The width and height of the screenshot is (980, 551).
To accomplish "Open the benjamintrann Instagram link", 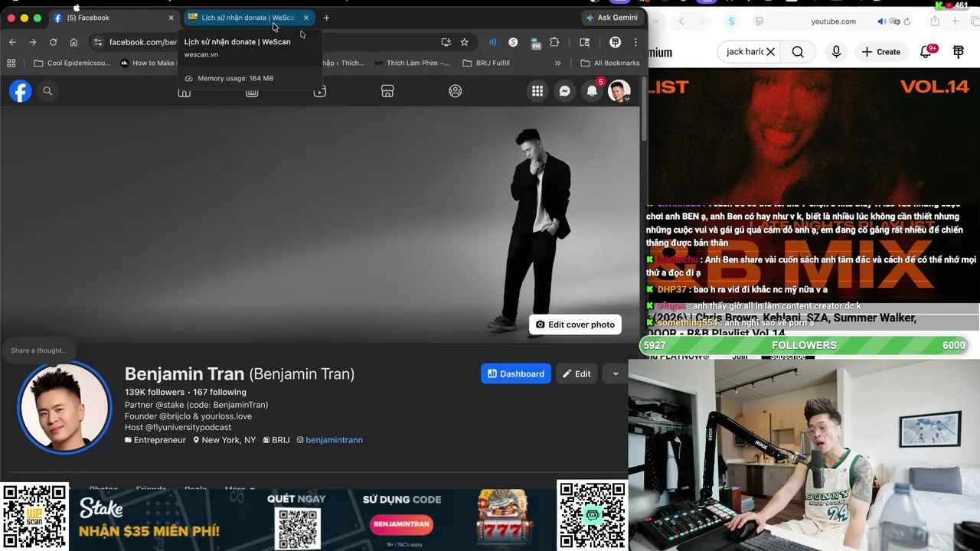I will point(334,440).
